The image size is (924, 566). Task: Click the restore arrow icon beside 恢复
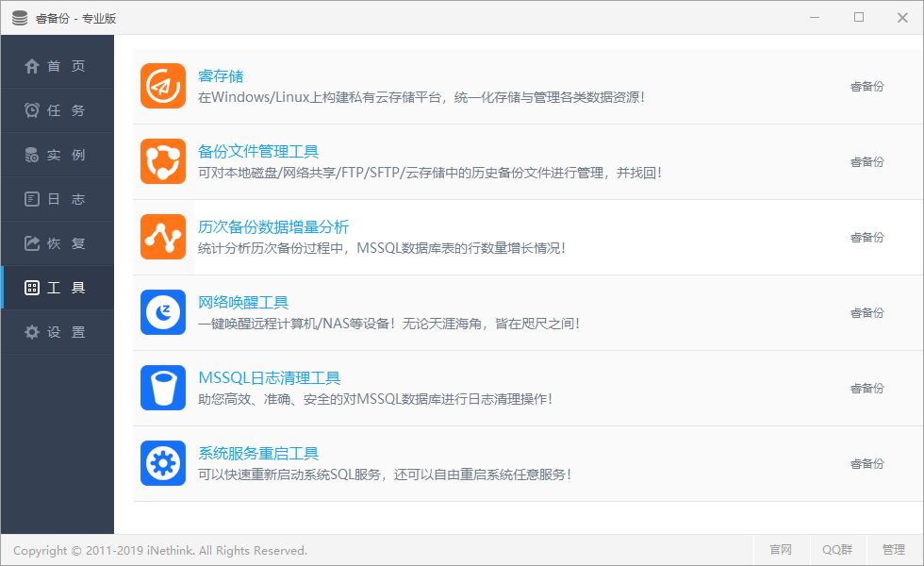coord(32,243)
